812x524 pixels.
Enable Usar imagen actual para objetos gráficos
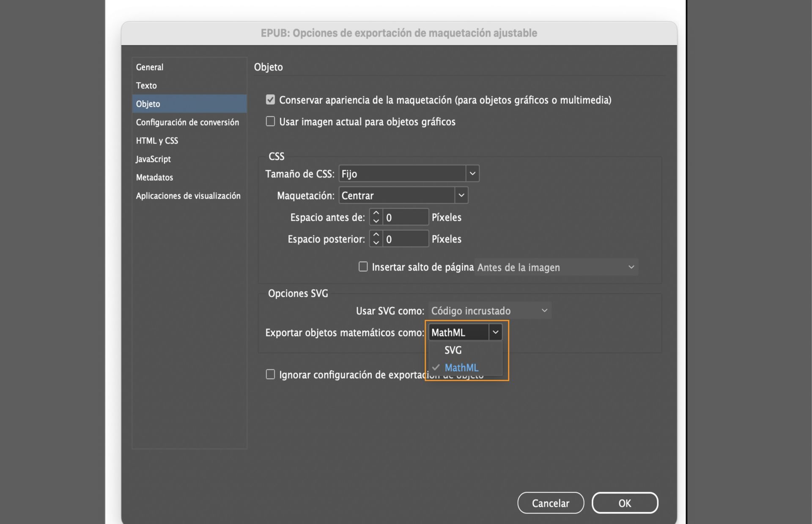click(x=270, y=121)
